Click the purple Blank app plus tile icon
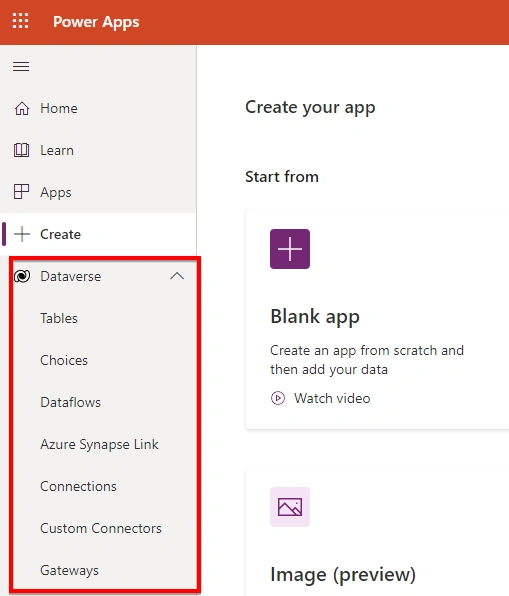509x596 pixels. (x=290, y=249)
